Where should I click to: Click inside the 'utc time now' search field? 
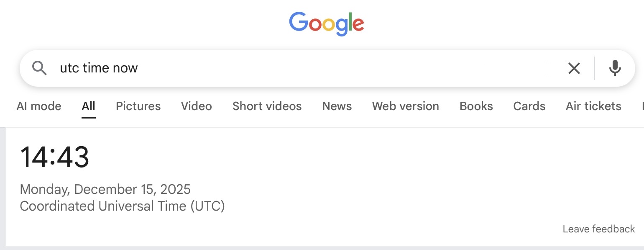pyautogui.click(x=293, y=68)
